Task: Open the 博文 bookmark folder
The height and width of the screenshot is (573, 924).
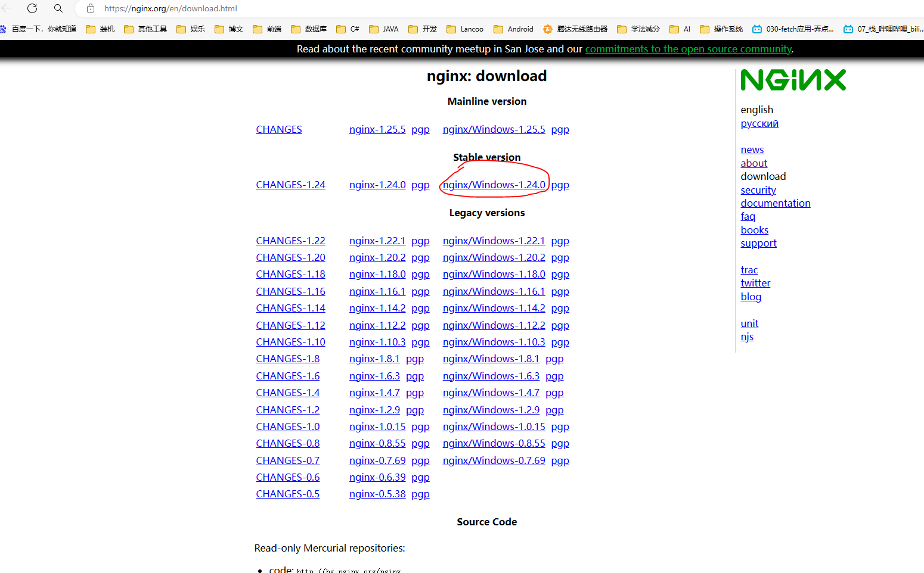Action: coord(229,29)
